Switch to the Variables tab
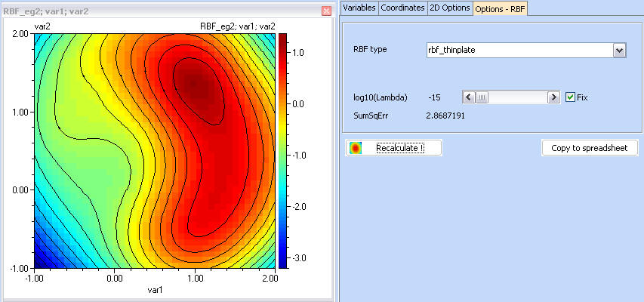Screen dimensions: 644x302 tap(359, 8)
